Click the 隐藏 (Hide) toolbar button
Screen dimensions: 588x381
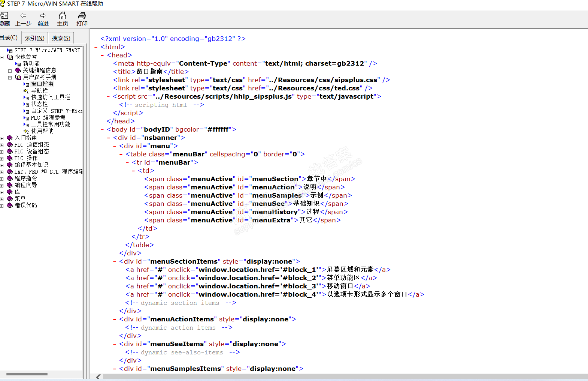(x=4, y=19)
